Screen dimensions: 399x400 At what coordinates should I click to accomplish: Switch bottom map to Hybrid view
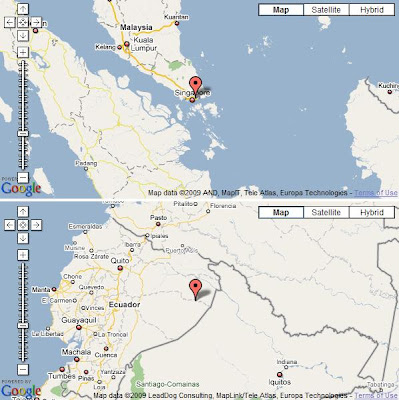(372, 212)
